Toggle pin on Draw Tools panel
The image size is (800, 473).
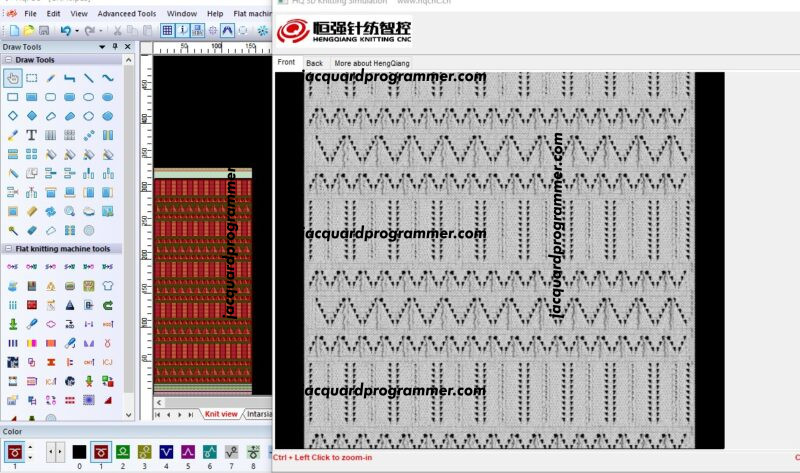(115, 46)
